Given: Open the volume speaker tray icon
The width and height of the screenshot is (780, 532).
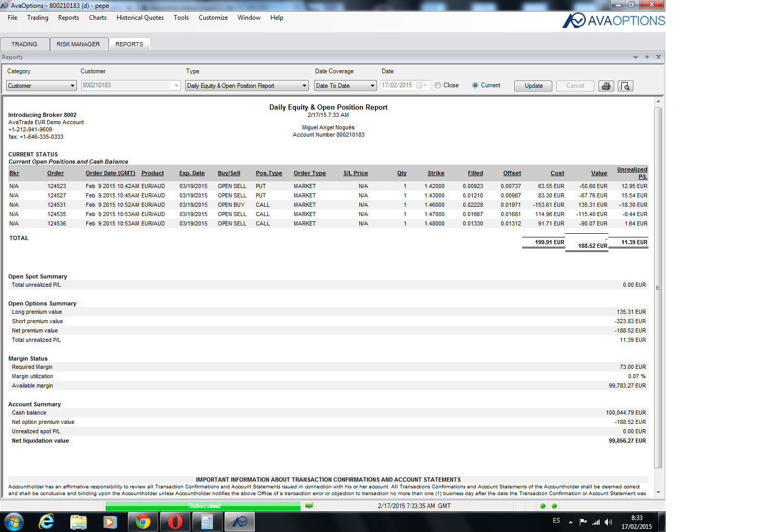Looking at the screenshot, I should coord(608,522).
